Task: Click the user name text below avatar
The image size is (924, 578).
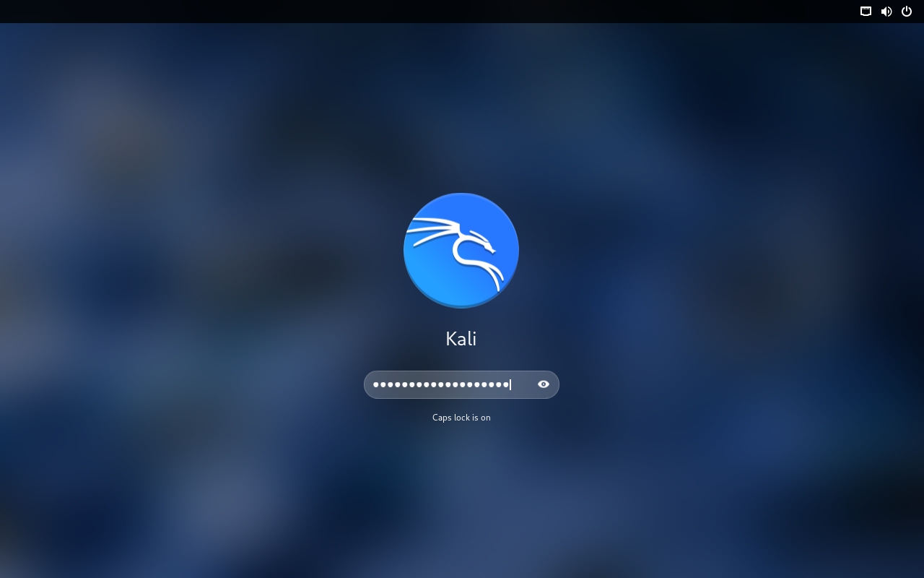Action: pos(461,339)
